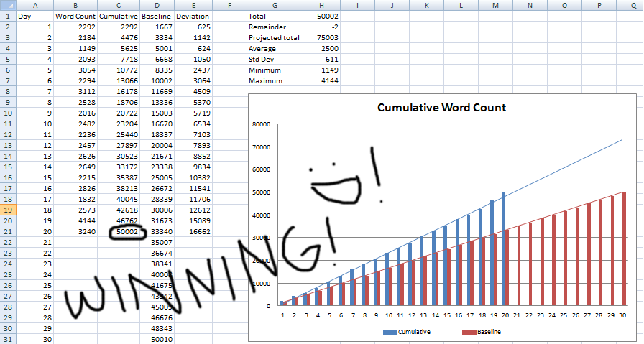Click the red baseline bar for day 25
The height and width of the screenshot is (344, 644).
point(565,259)
